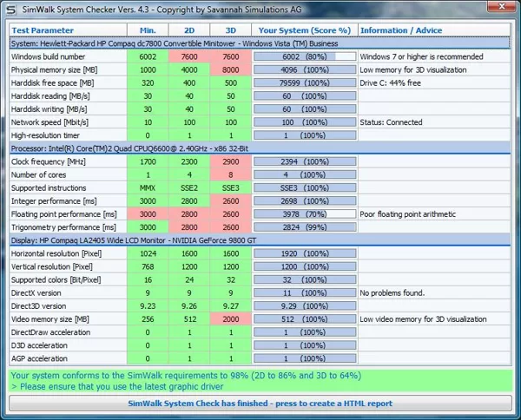Click green 6002 cell in Windows build row

[148, 56]
